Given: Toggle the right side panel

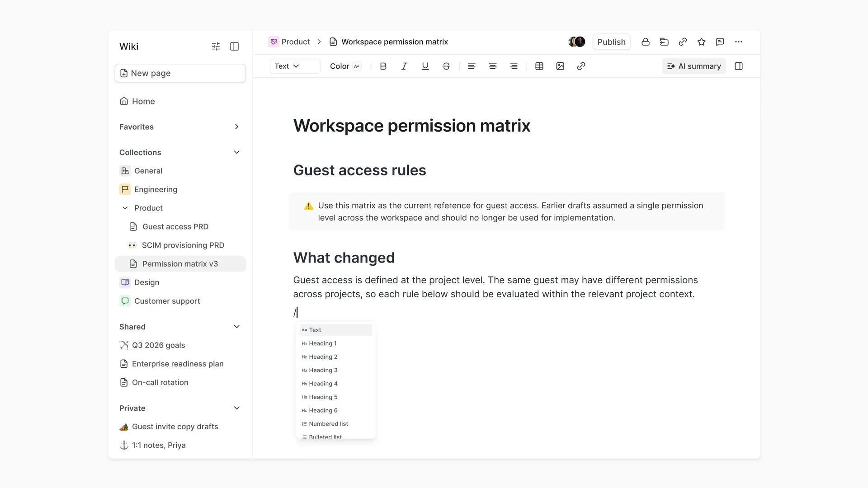Looking at the screenshot, I should tap(739, 66).
